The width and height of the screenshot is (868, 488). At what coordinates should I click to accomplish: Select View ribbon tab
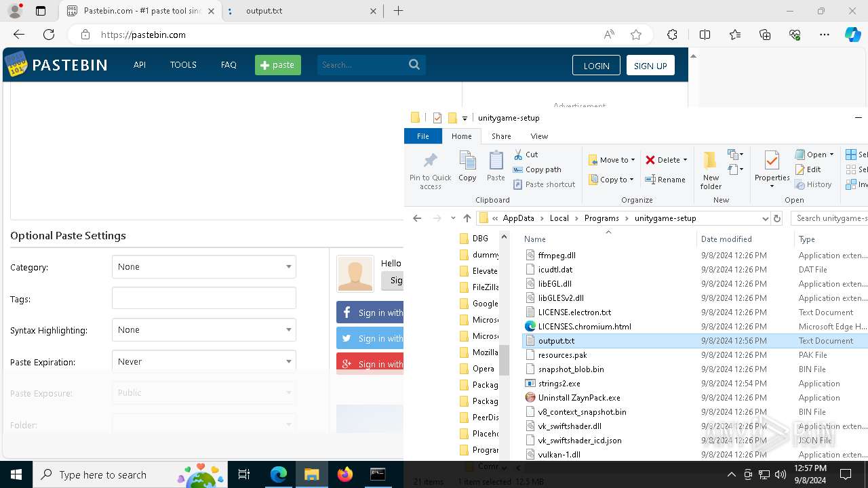coord(539,136)
